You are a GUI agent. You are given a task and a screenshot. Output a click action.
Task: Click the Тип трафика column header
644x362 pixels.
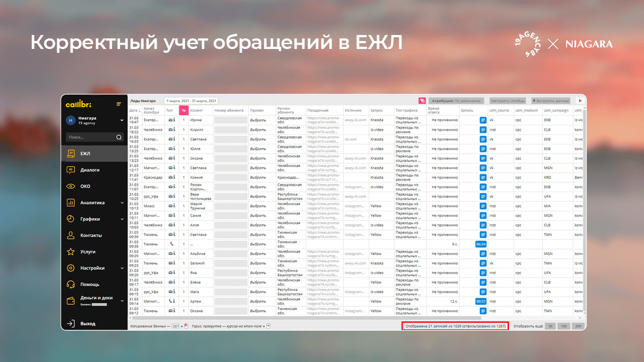pos(407,110)
